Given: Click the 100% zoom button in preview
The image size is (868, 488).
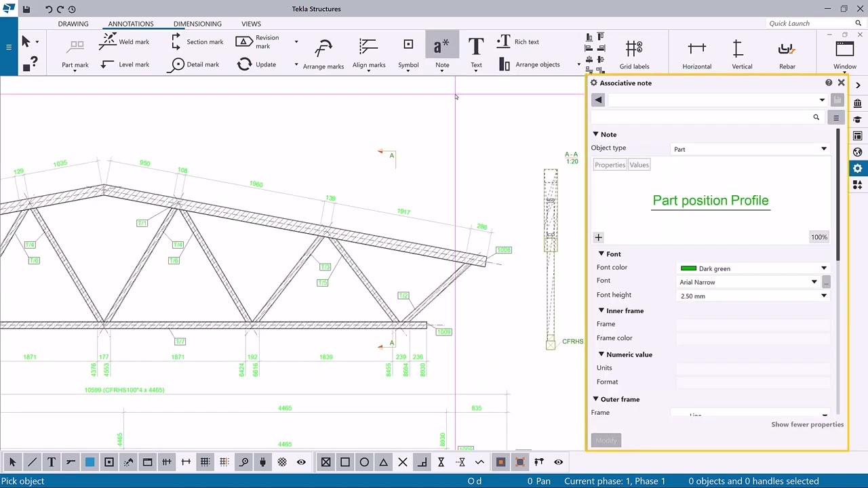Looking at the screenshot, I should pyautogui.click(x=819, y=237).
